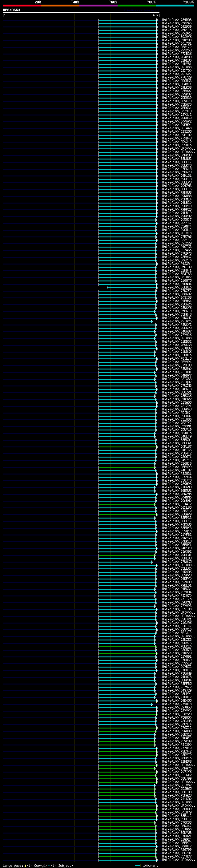Open hit UniRef100_Q42939
Viewport: 197px width, 868px height.
pos(177,26)
